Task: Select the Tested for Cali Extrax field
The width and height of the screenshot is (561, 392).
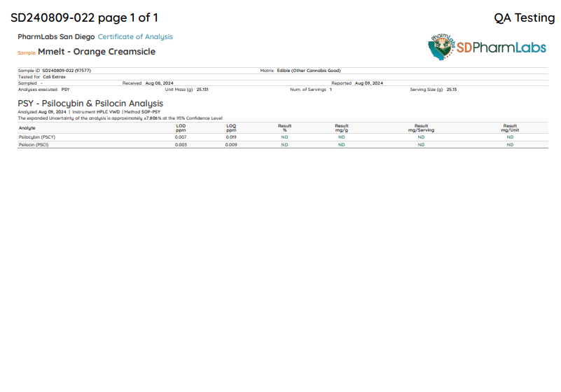Action: coord(54,77)
